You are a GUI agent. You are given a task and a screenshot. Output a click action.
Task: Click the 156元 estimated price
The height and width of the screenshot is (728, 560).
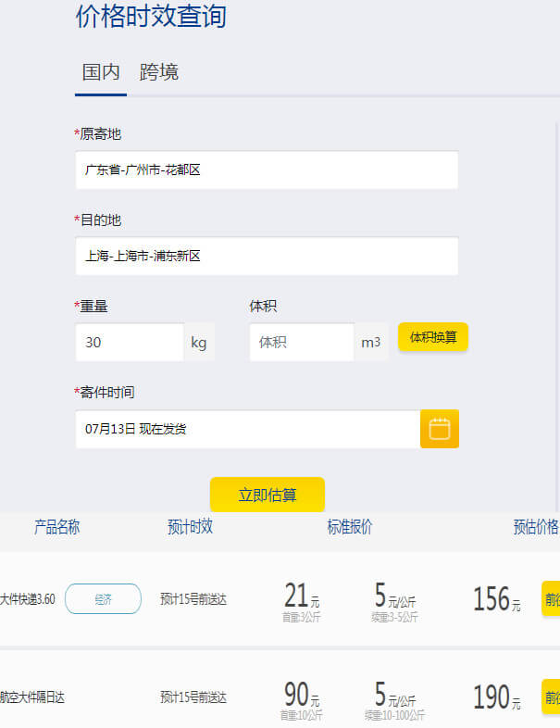coord(496,598)
